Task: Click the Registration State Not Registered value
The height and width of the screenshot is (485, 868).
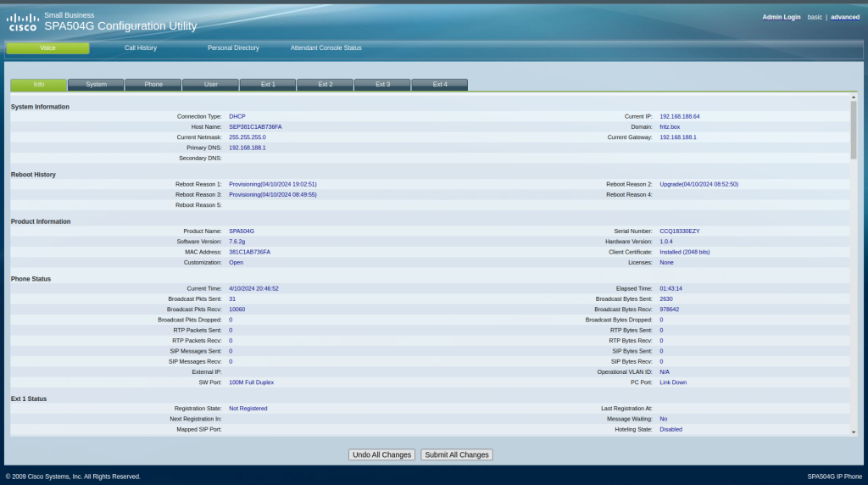Action: pos(248,410)
